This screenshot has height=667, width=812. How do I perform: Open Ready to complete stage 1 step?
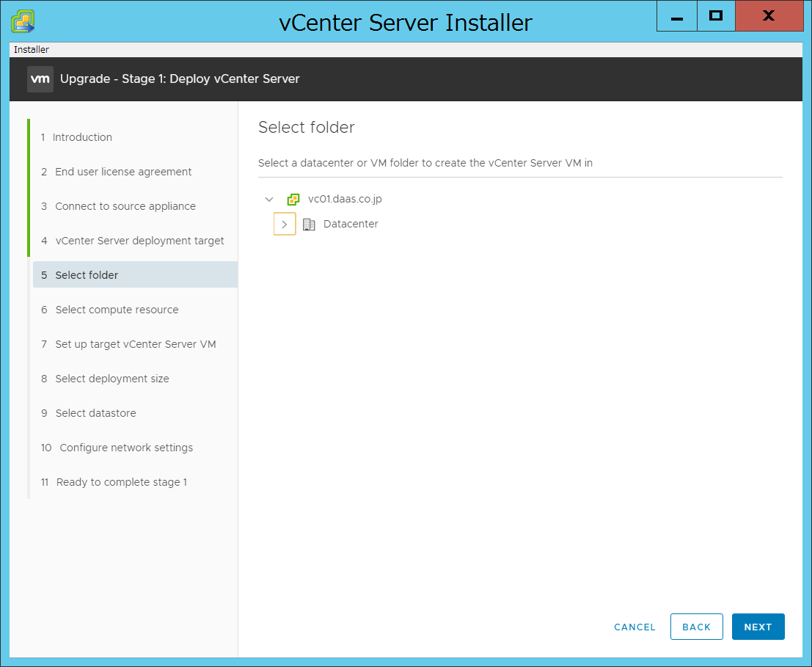click(x=114, y=482)
